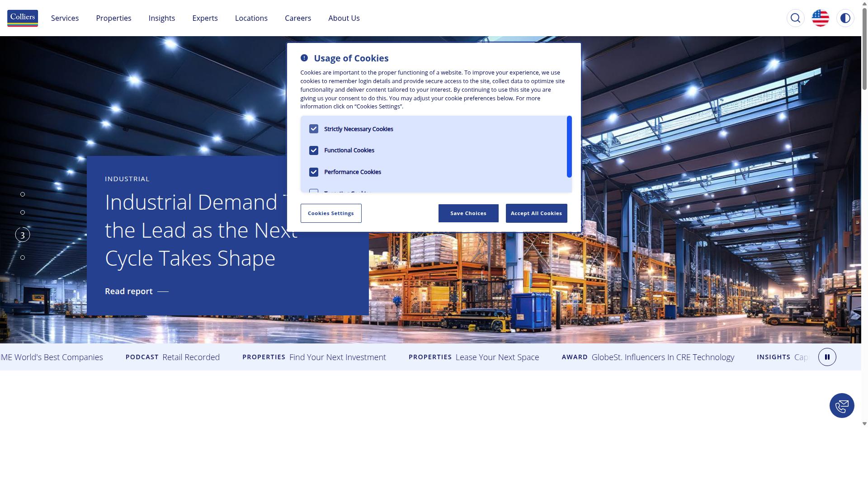Click the cookie list scrollbar
The width and height of the screenshot is (868, 488).
569,147
